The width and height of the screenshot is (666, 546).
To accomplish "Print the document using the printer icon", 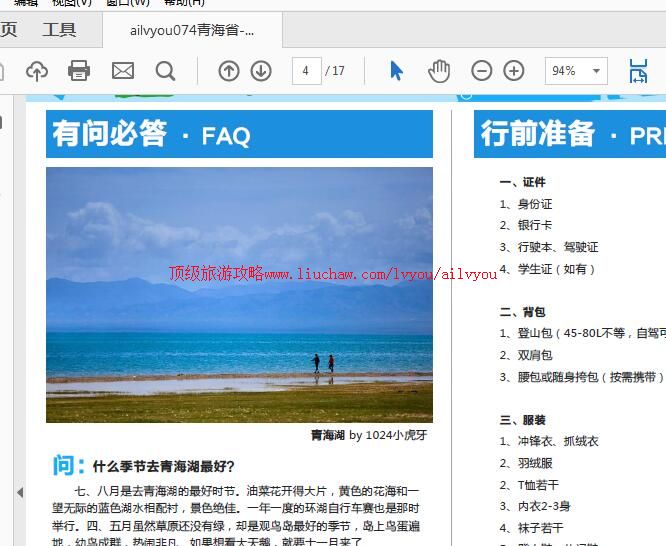I will 79,71.
